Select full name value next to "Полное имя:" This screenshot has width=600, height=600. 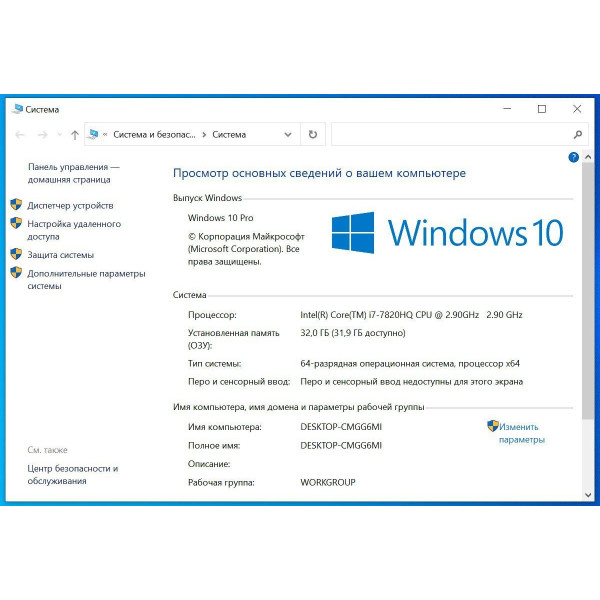coord(341,445)
